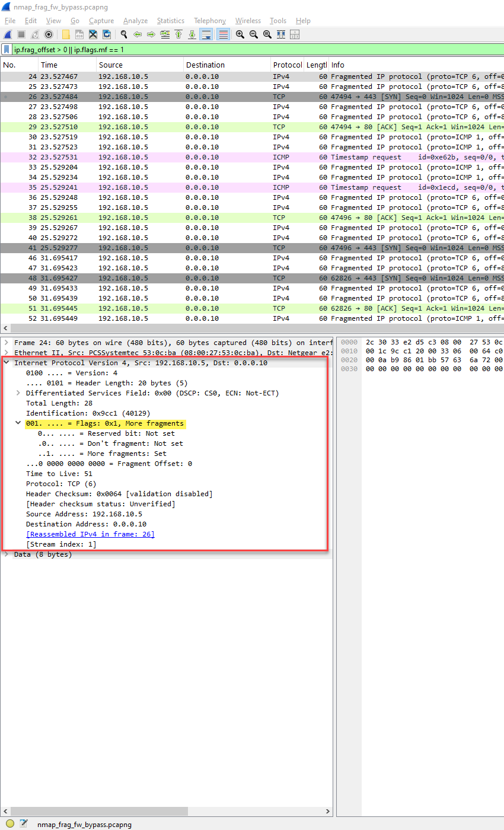The width and height of the screenshot is (504, 830).
Task: Zoom in on the packet list text
Action: [x=240, y=34]
